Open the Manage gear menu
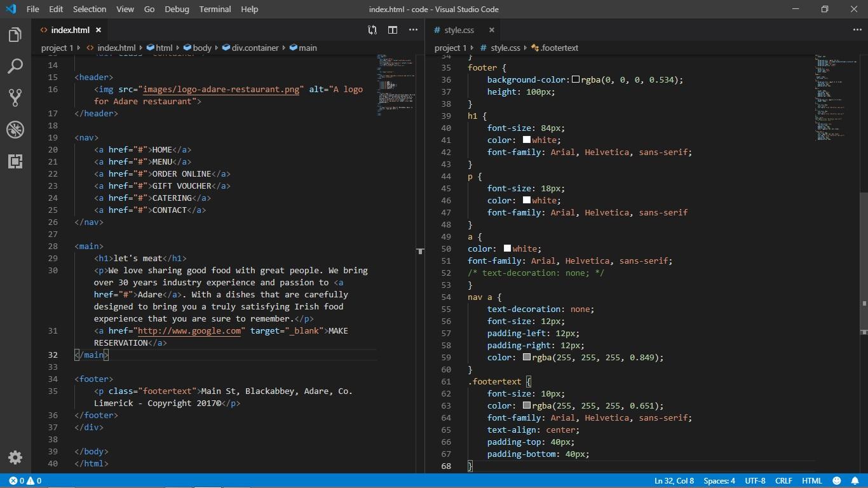The width and height of the screenshot is (868, 488). coord(15,457)
